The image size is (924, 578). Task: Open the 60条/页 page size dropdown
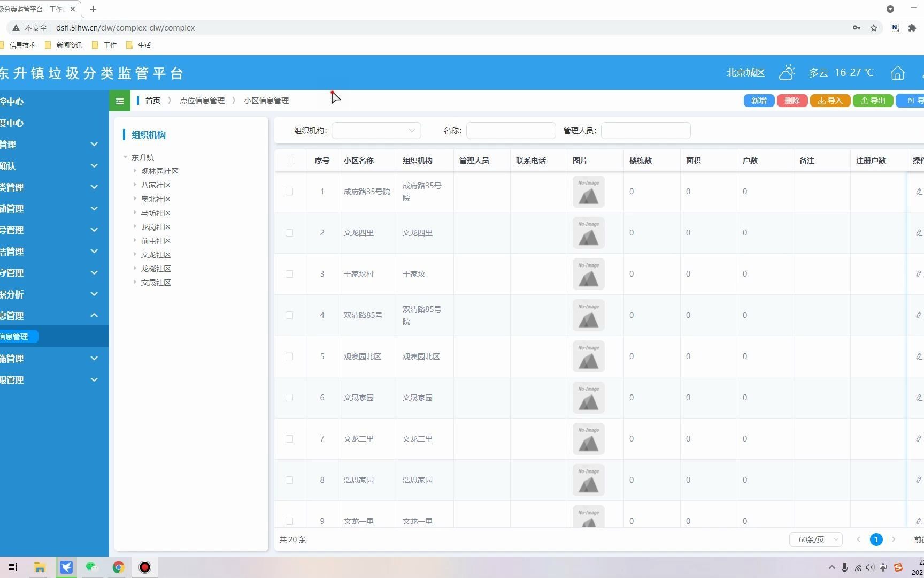click(x=815, y=539)
